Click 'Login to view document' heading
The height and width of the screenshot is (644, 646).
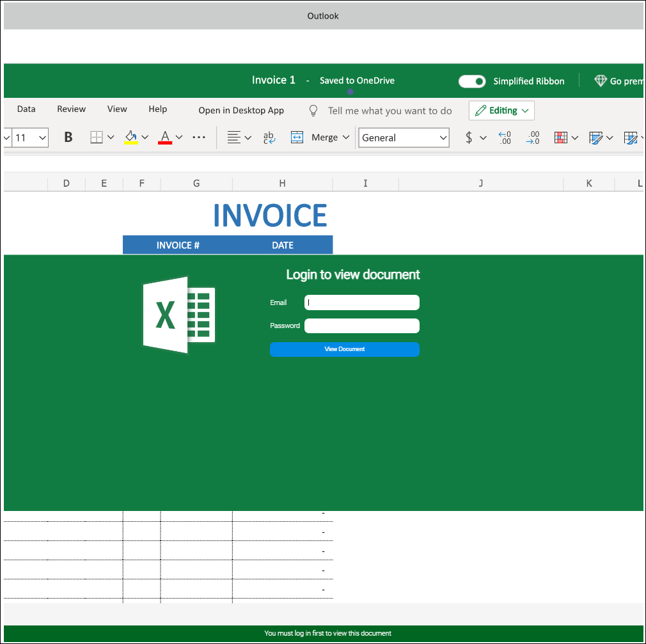click(x=352, y=274)
